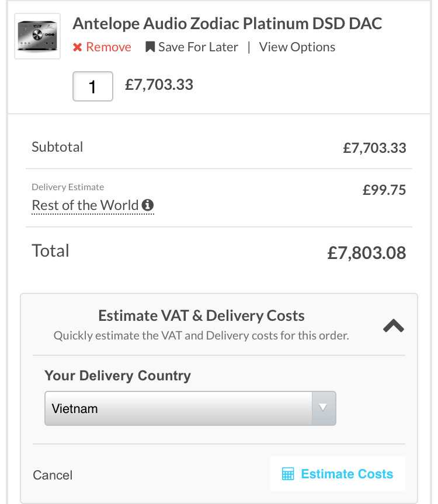Viewport: 438px width, 504px height.
Task: Click the bookmark Save For Later icon
Action: (x=150, y=47)
